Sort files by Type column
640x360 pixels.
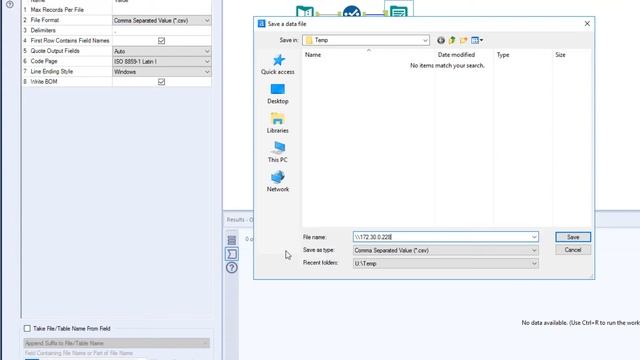[503, 55]
